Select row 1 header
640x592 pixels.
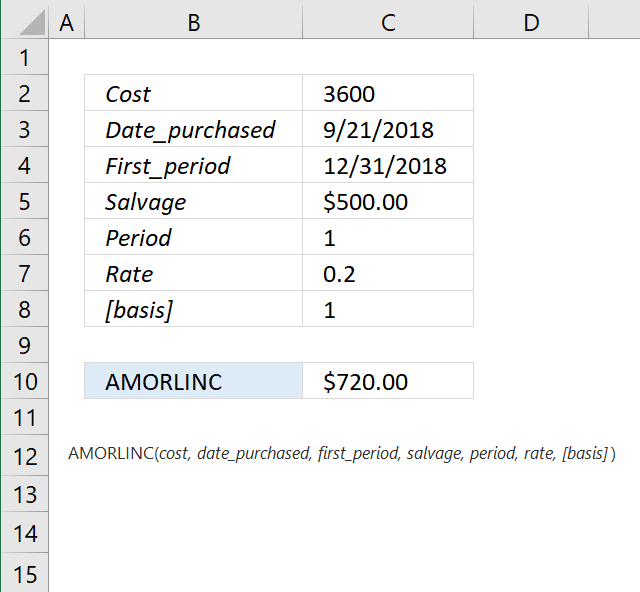point(24,57)
